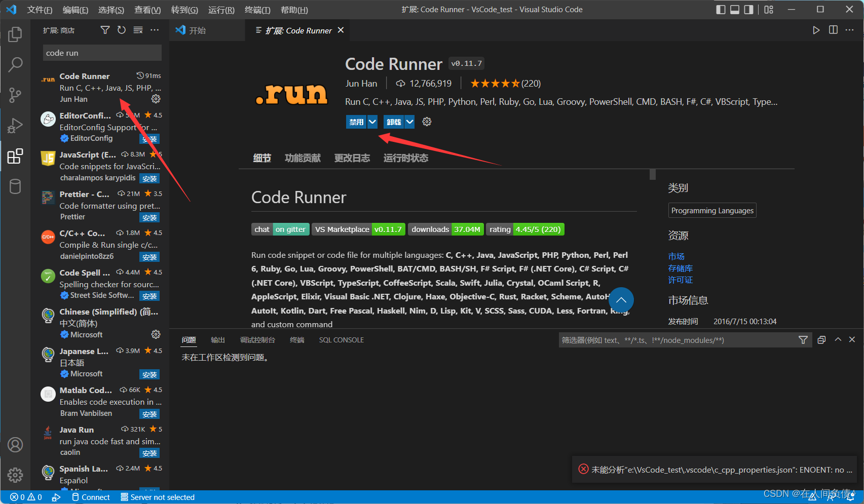
Task: Click Code Runner list item manage gear
Action: [156, 99]
